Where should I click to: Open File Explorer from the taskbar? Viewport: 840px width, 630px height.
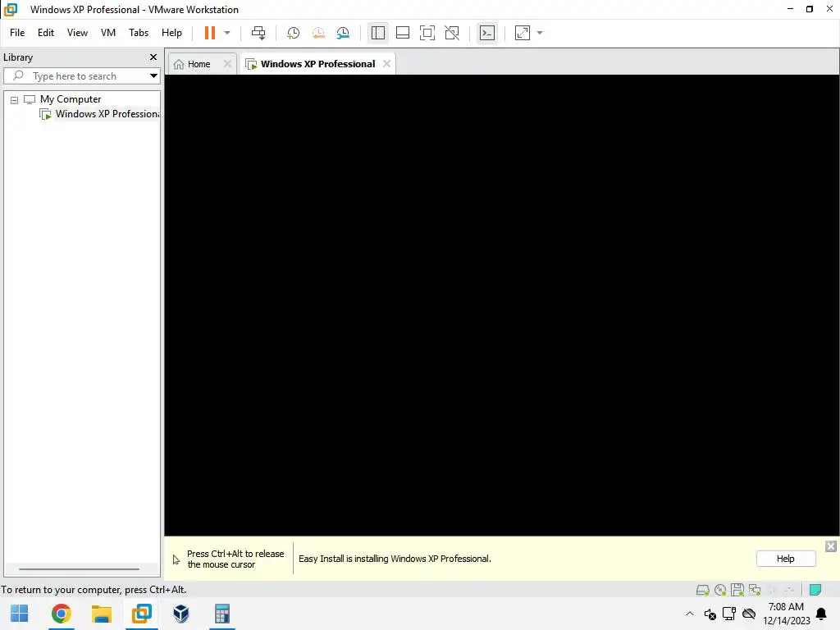(101, 614)
